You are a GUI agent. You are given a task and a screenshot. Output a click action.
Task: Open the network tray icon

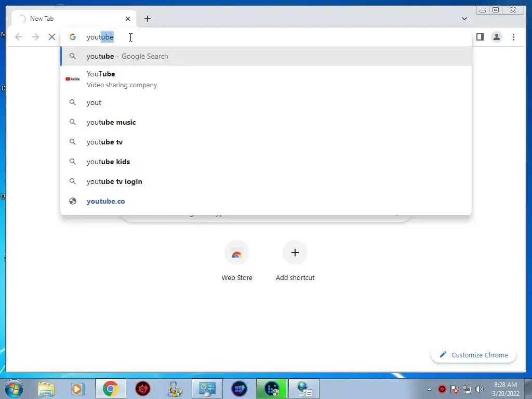pyautogui.click(x=467, y=389)
